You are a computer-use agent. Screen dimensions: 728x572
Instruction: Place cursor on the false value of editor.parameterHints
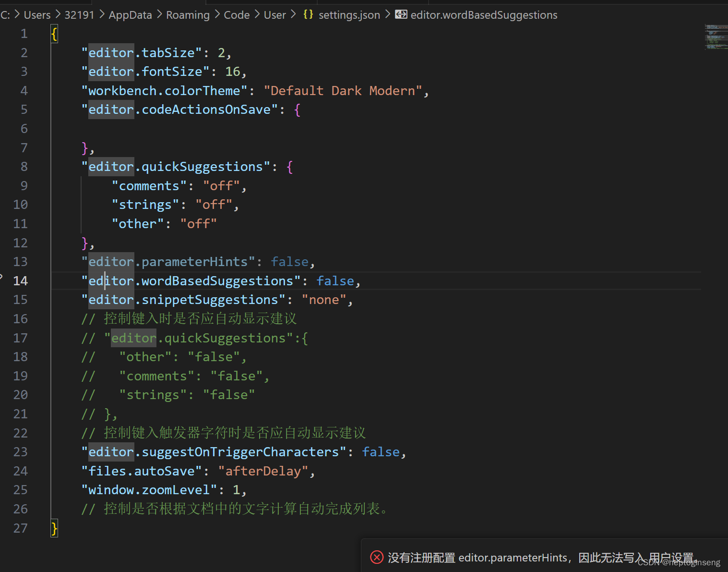[x=289, y=261]
